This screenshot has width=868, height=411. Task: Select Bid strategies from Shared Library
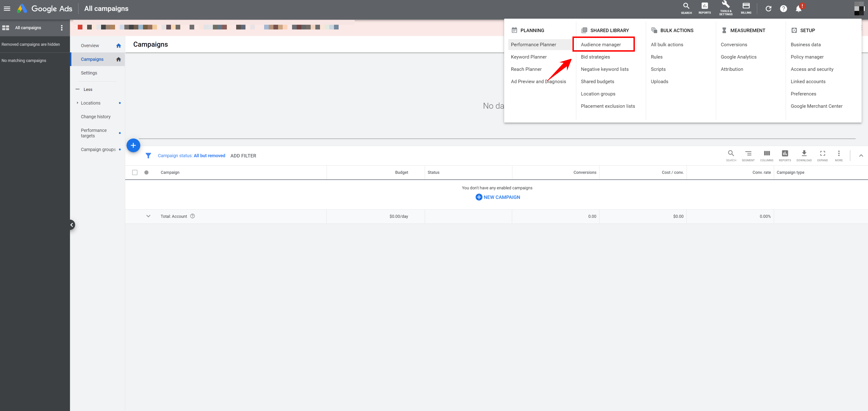pos(595,57)
